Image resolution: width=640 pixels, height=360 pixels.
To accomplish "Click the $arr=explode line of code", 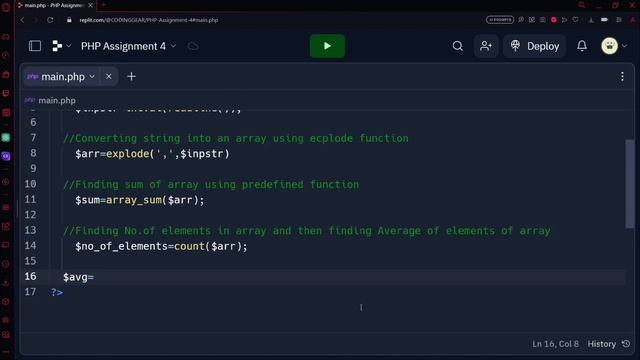I will [152, 154].
